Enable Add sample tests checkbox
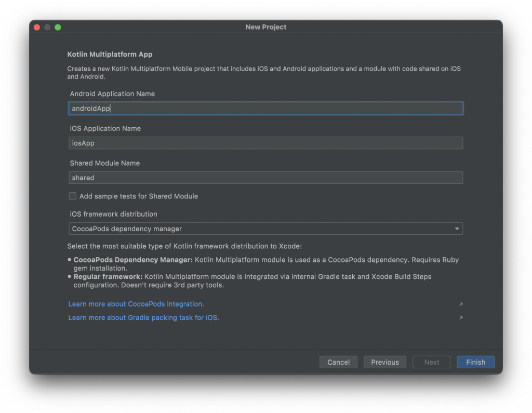532x413 pixels. (73, 196)
